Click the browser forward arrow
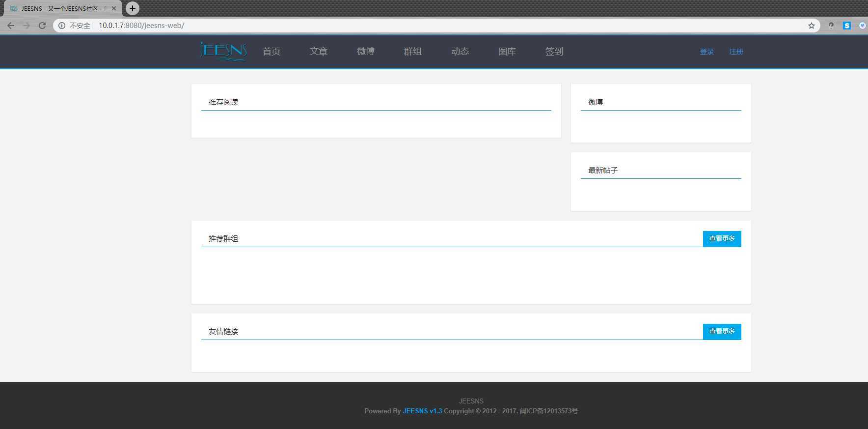The width and height of the screenshot is (868, 429). [27, 26]
